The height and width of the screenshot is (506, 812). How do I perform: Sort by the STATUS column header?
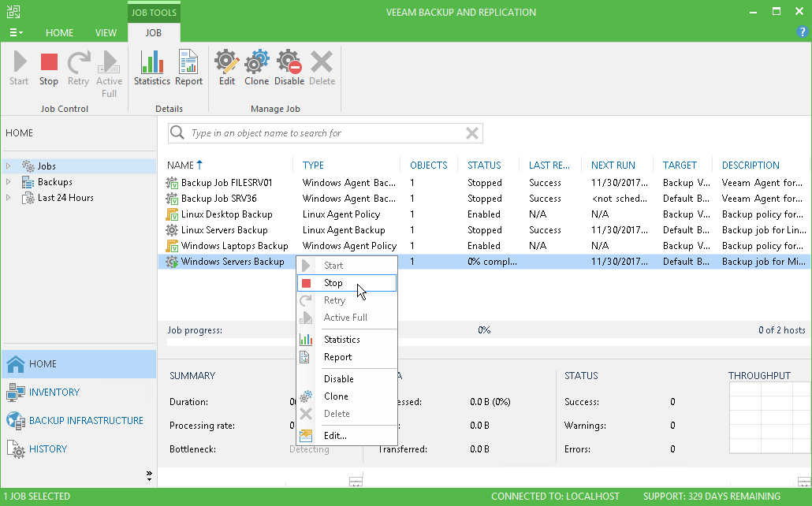[484, 166]
